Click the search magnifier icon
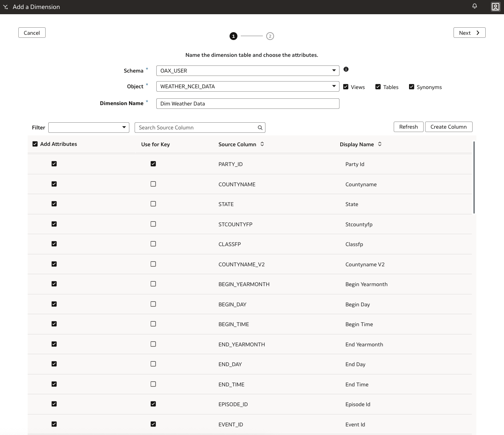 tap(260, 128)
